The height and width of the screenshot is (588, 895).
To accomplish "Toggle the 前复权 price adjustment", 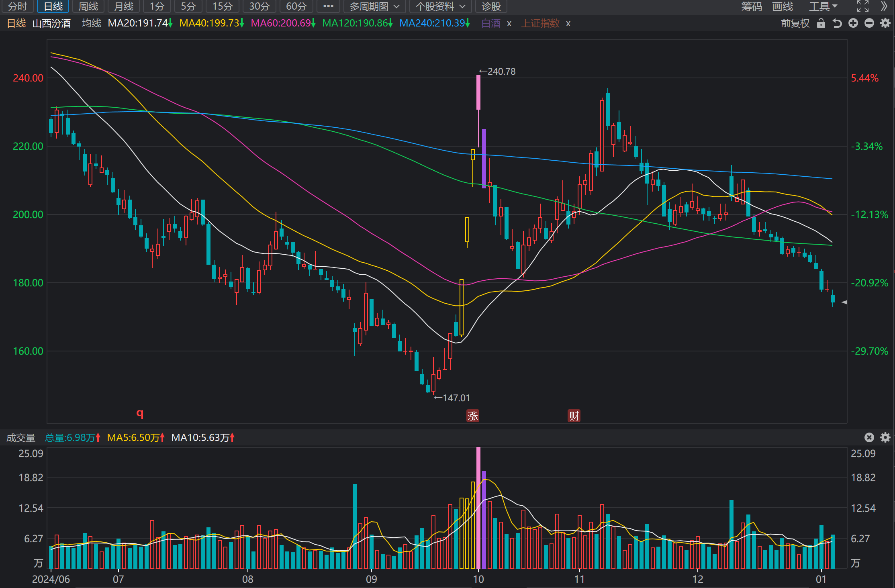I will (x=795, y=23).
